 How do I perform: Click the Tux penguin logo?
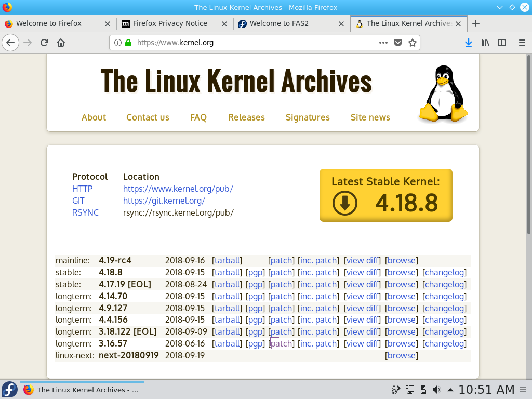click(x=444, y=94)
